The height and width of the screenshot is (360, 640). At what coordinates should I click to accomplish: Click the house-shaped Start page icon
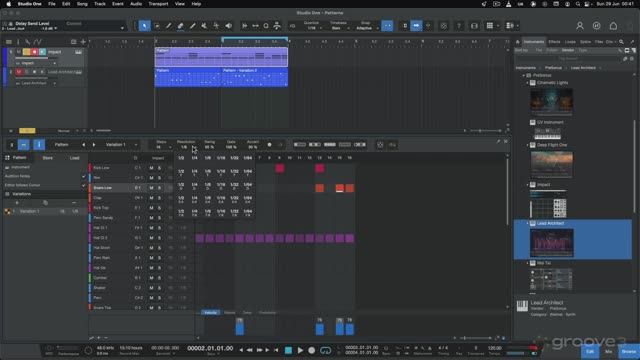tap(613, 26)
